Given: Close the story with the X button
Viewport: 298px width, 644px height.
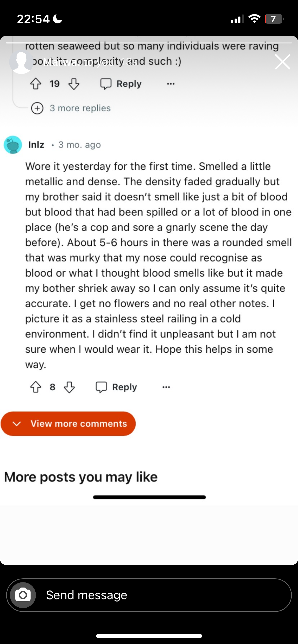Looking at the screenshot, I should pyautogui.click(x=282, y=62).
